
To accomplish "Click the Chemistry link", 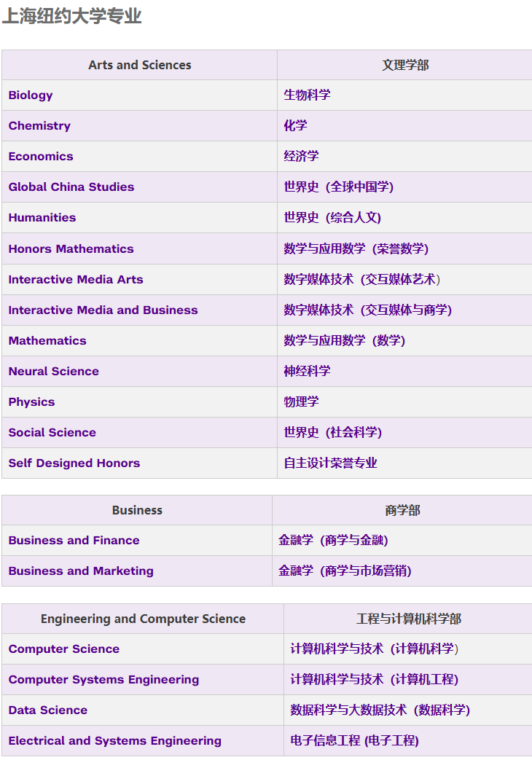I will click(x=39, y=125).
